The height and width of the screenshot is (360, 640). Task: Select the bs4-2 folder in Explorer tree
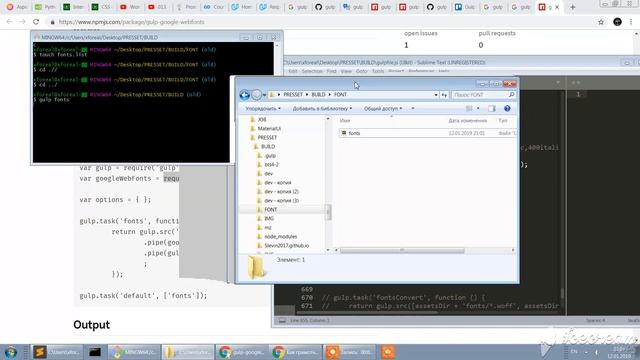[271, 164]
